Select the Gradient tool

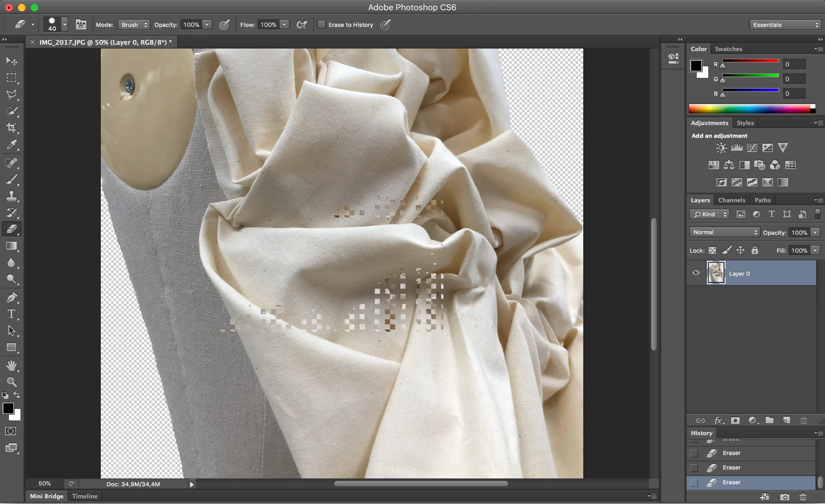(x=12, y=246)
